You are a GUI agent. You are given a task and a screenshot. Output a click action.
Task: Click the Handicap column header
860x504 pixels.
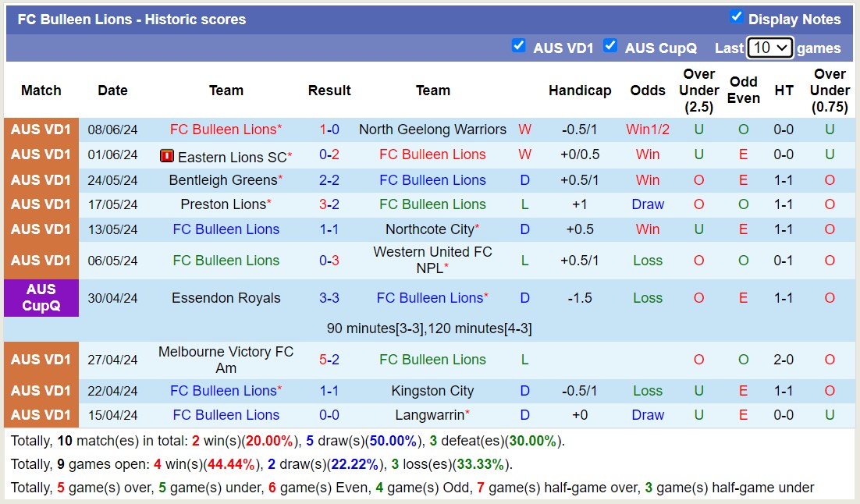(x=580, y=91)
